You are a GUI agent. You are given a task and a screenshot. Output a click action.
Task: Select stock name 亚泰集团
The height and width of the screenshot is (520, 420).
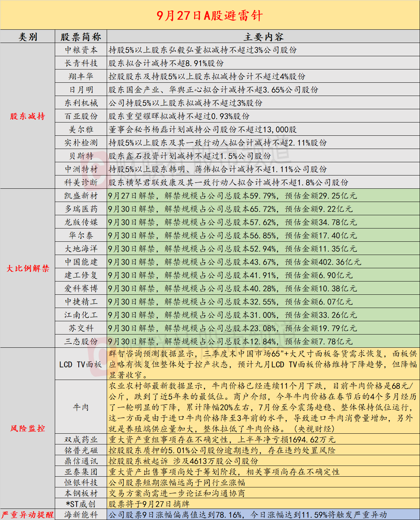pos(81,472)
